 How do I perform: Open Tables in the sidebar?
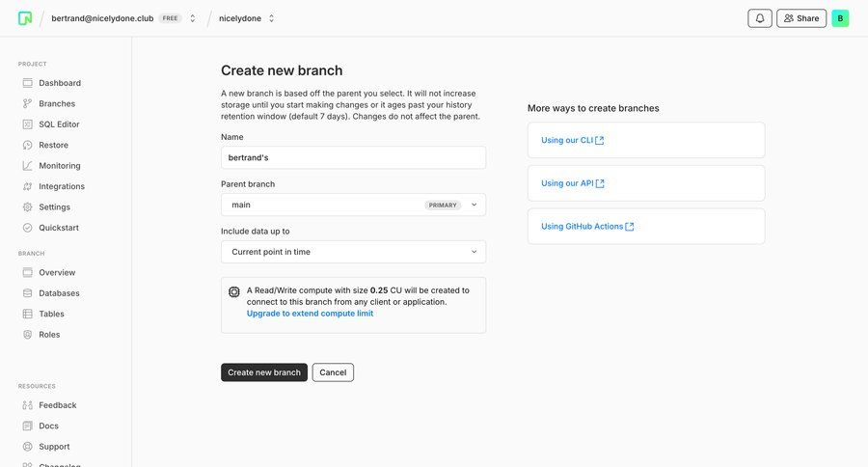[51, 314]
